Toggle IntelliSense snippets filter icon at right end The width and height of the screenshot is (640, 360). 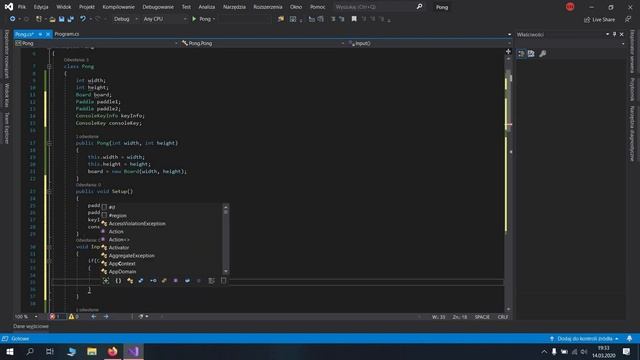click(223, 280)
